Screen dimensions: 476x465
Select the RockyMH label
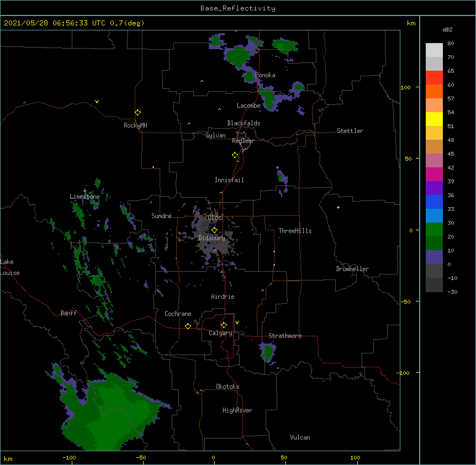point(135,125)
